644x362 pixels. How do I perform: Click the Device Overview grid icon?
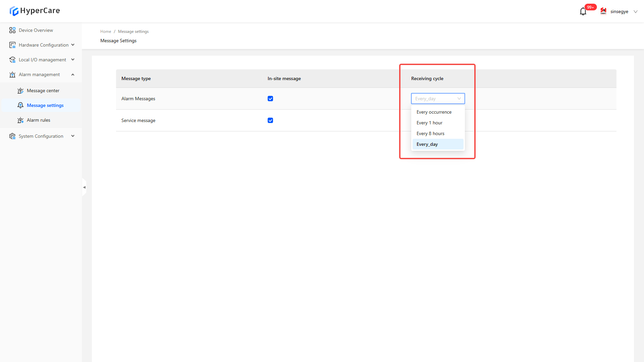click(x=12, y=30)
